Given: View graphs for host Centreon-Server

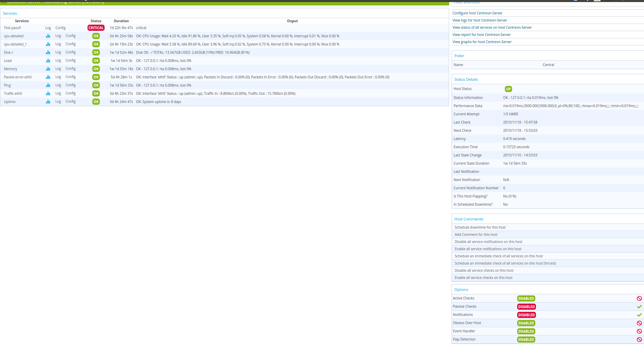Looking at the screenshot, I should (482, 42).
